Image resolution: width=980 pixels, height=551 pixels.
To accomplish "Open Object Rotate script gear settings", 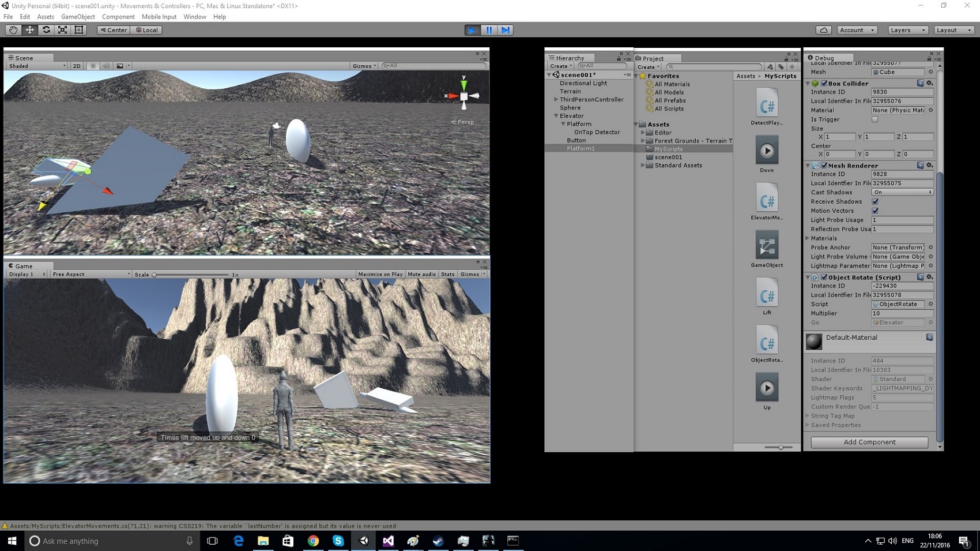I will coord(929,277).
